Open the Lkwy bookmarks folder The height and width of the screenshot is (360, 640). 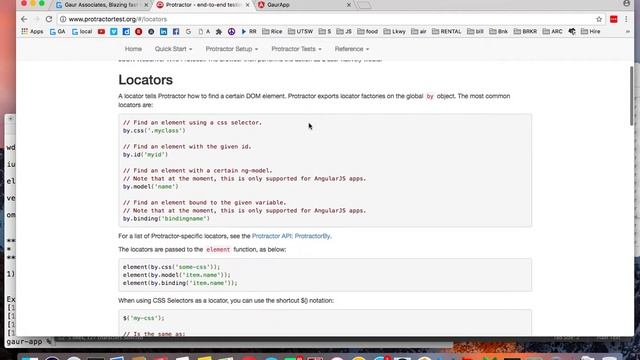[x=395, y=31]
